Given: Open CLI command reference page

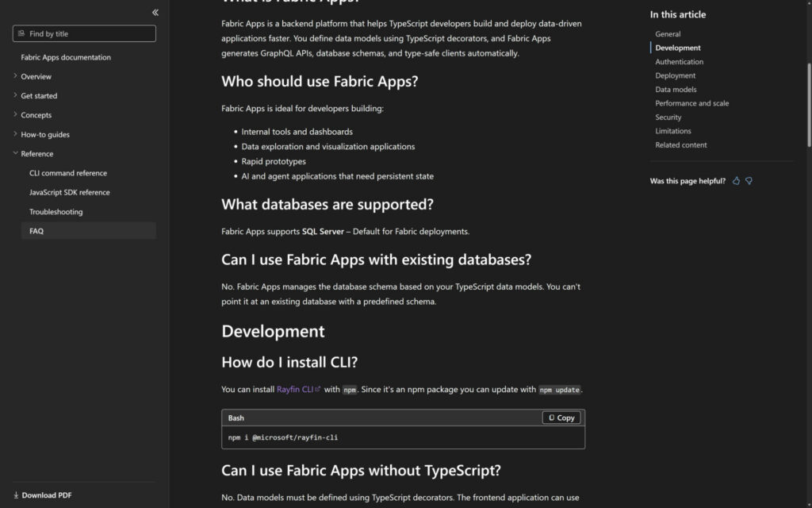Looking at the screenshot, I should click(68, 173).
